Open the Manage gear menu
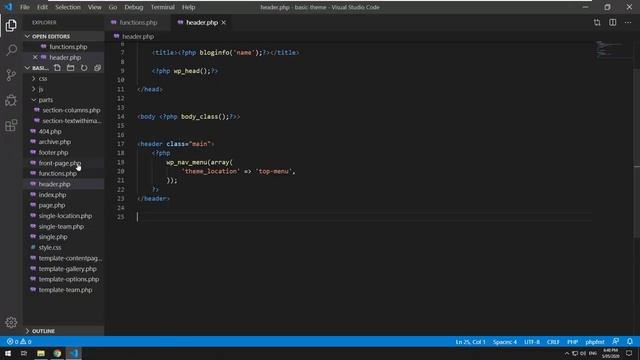Image resolution: width=640 pixels, height=360 pixels. 11,322
